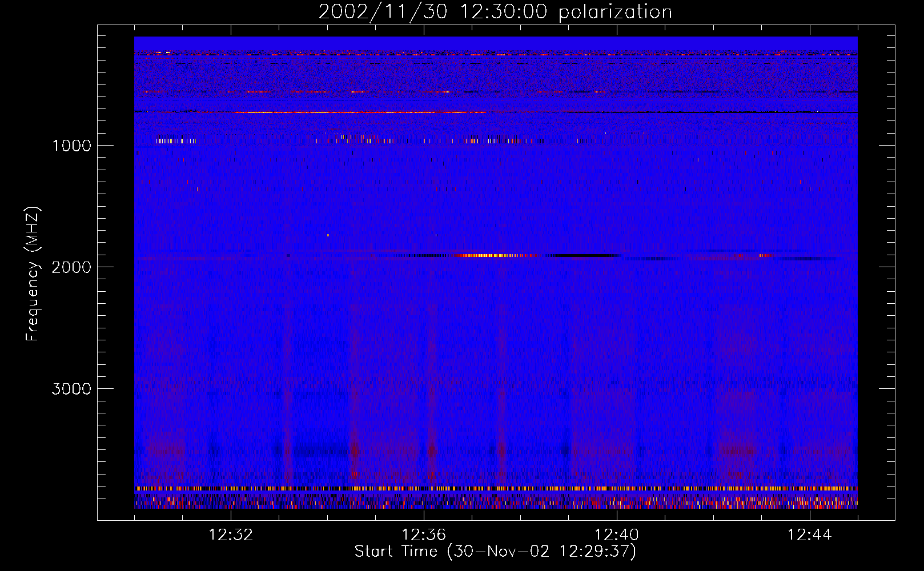Click the 2000 frequency tick label
This screenshot has height=571, width=924.
click(x=71, y=267)
